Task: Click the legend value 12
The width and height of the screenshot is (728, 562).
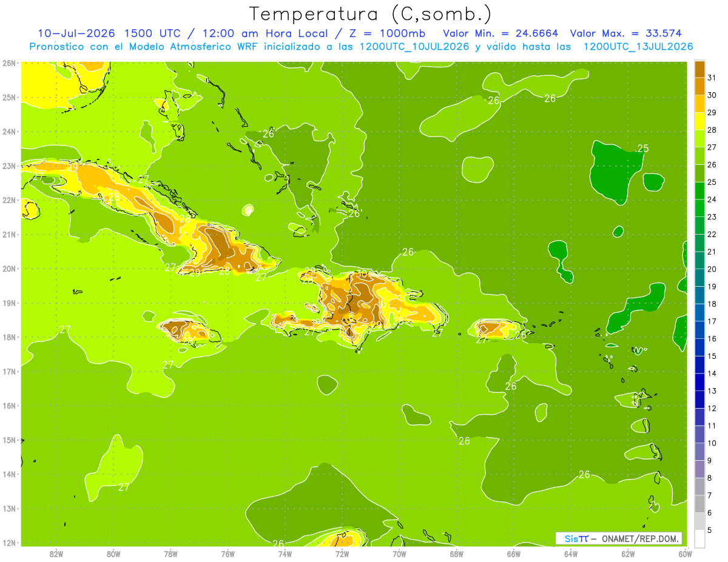Action: coord(712,409)
